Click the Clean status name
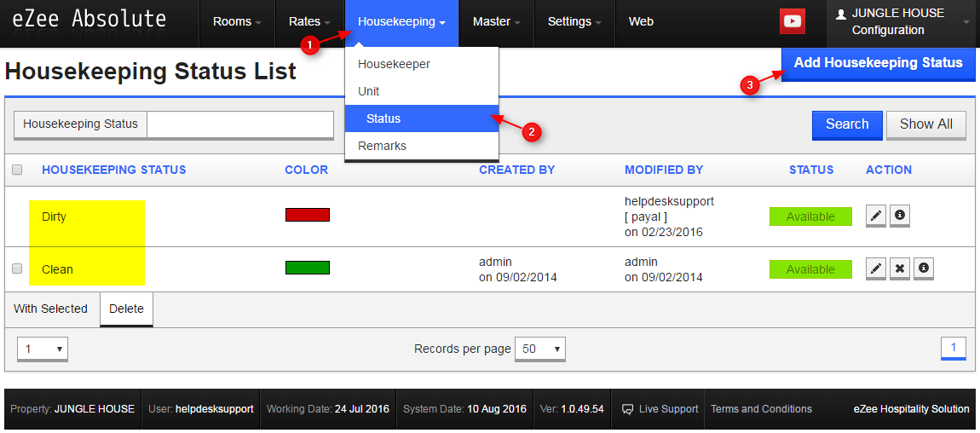The width and height of the screenshot is (980, 433). pyautogui.click(x=57, y=270)
